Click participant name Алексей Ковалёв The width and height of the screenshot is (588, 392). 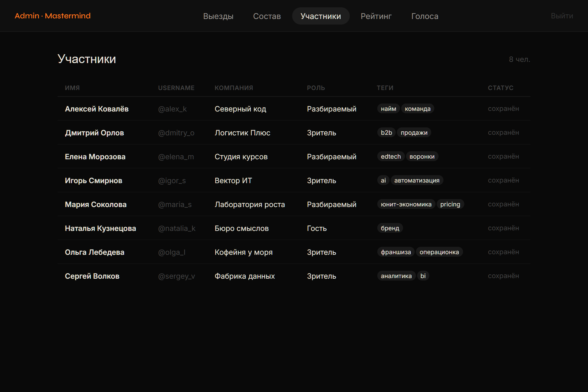(x=97, y=109)
